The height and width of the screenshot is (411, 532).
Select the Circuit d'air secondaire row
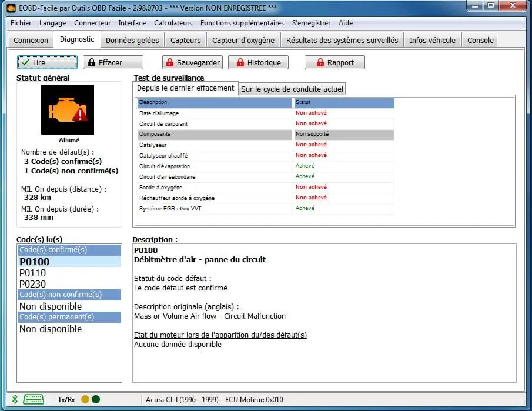[x=266, y=177]
